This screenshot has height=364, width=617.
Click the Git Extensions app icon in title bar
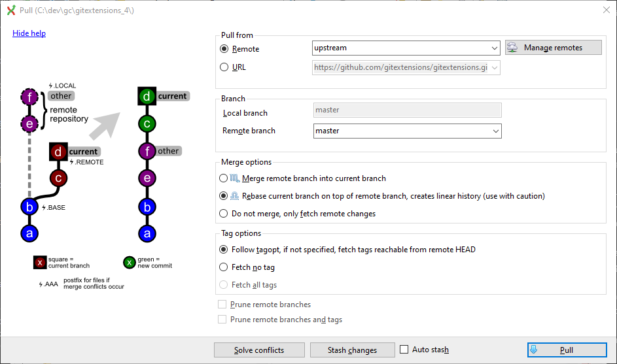point(11,10)
